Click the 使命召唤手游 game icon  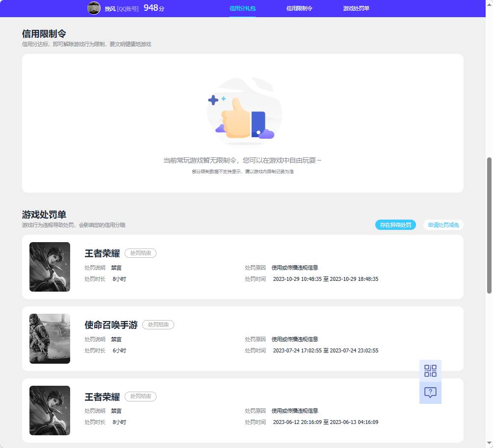50,339
